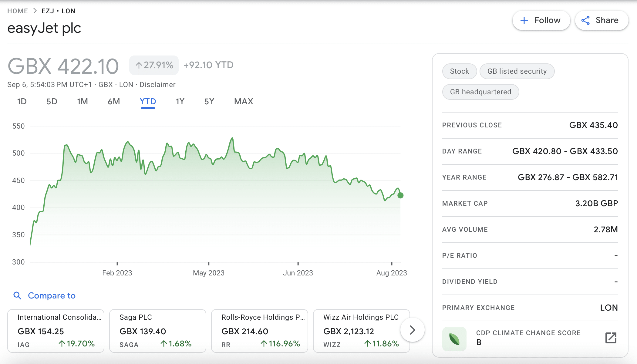Switch chart to the 5D range
Viewport: 637px width, 364px height.
click(x=52, y=101)
